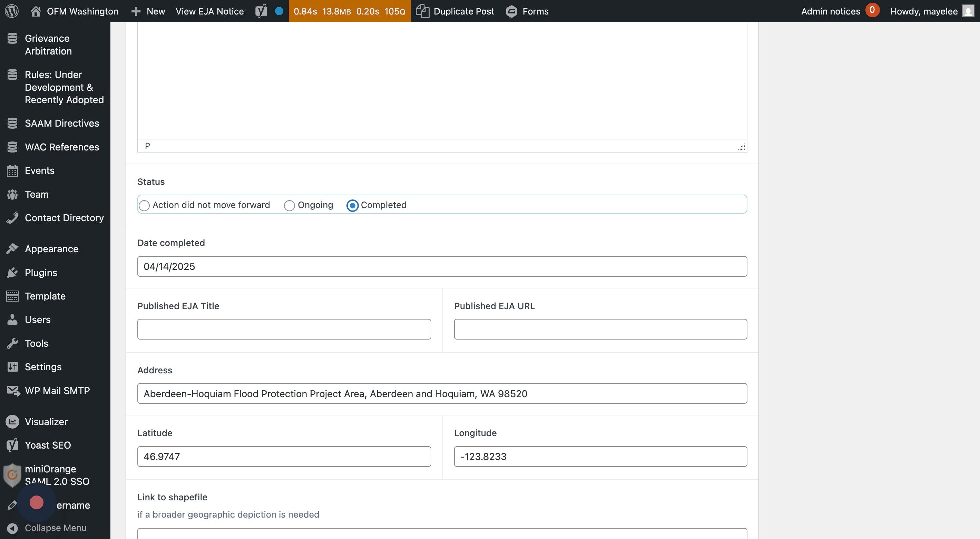Select 'Action did not move forward' status
Image resolution: width=980 pixels, height=539 pixels.
(x=144, y=206)
